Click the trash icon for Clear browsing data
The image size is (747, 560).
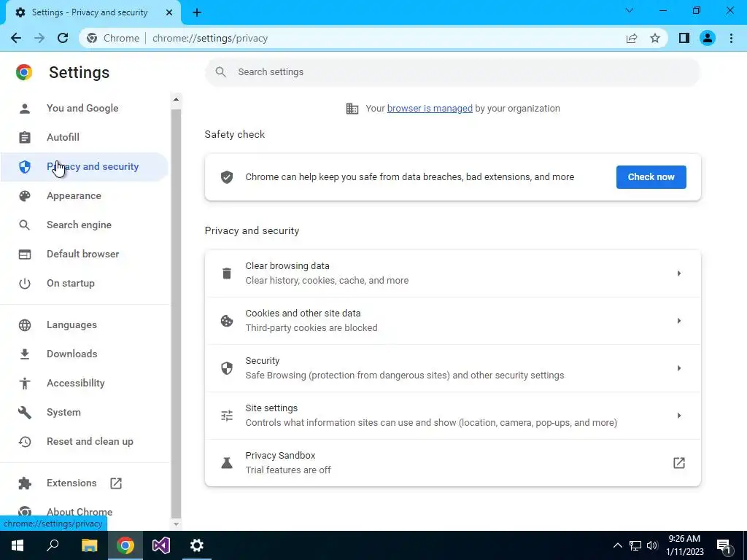[x=227, y=273]
